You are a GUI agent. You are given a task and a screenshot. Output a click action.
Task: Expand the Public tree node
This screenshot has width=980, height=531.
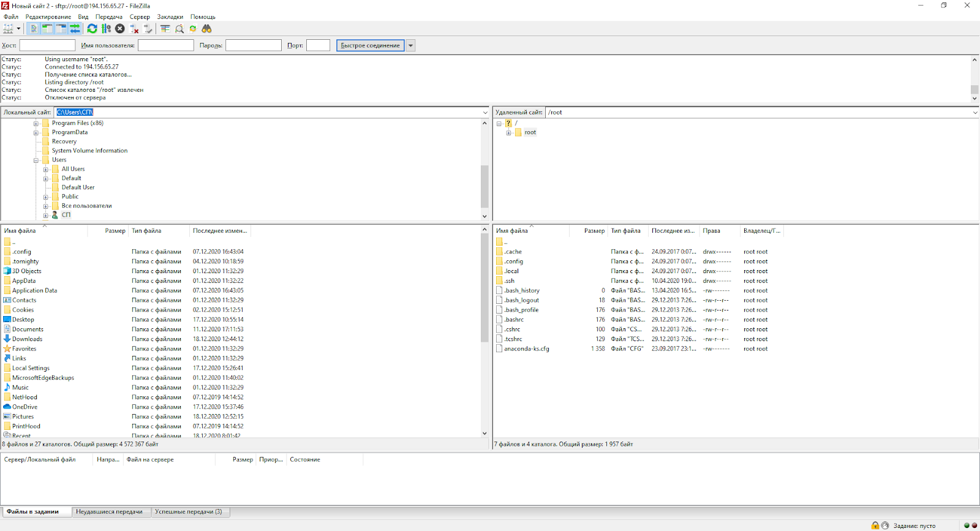coord(46,197)
